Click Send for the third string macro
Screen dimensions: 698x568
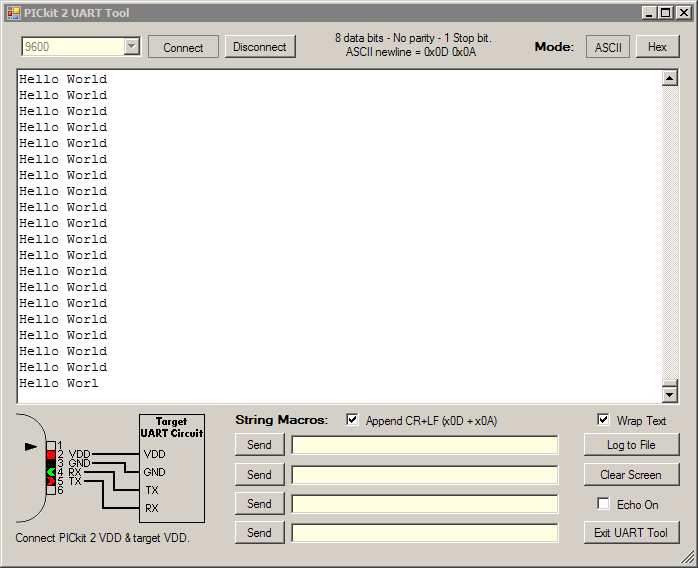(x=260, y=504)
